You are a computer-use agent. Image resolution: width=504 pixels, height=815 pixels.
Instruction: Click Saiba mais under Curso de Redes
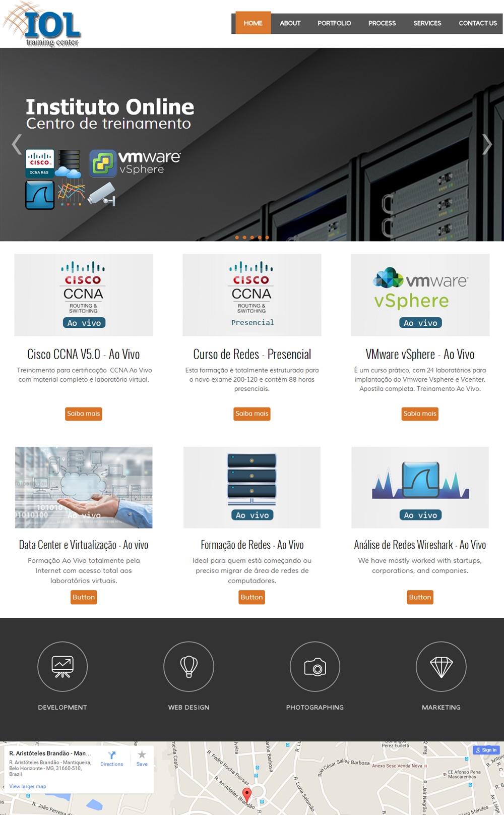252,414
